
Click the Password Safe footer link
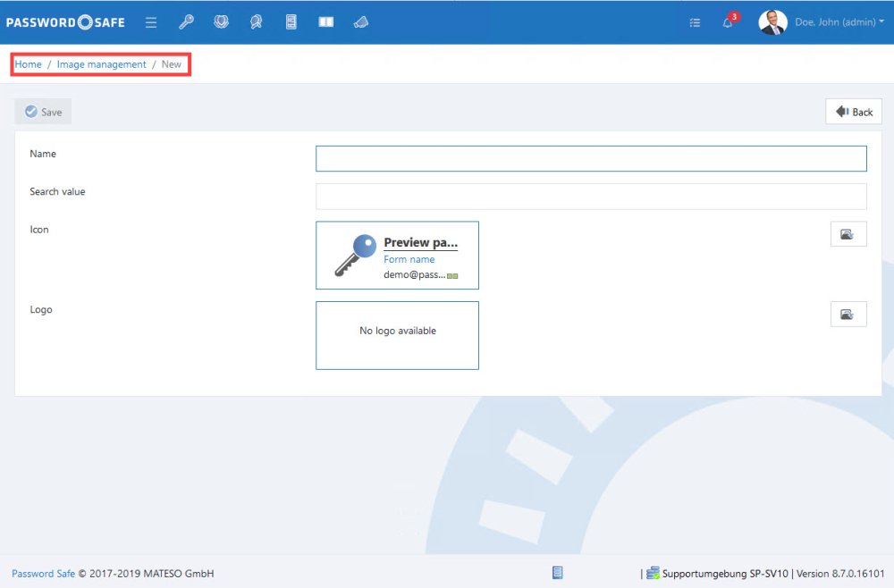pos(43,574)
